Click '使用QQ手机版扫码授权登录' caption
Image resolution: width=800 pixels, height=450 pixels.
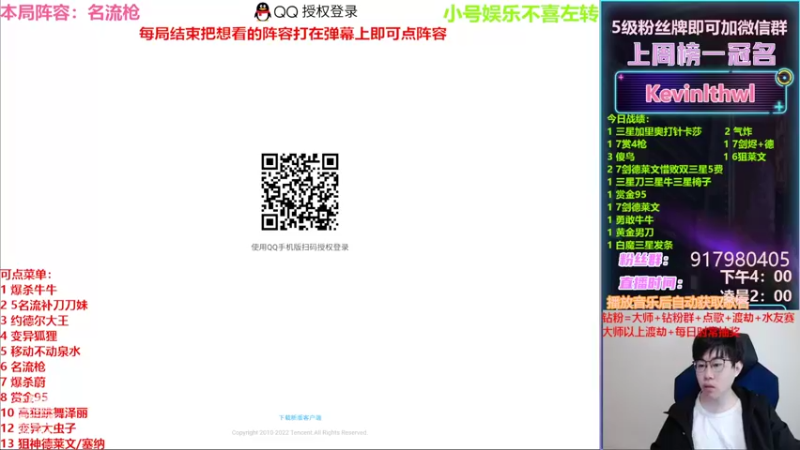[300, 247]
